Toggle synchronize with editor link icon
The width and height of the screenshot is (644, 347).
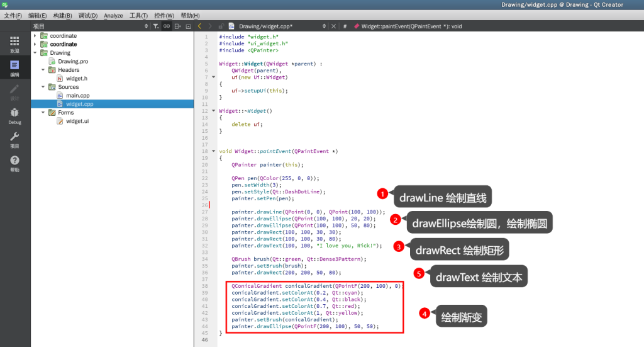[x=167, y=26]
